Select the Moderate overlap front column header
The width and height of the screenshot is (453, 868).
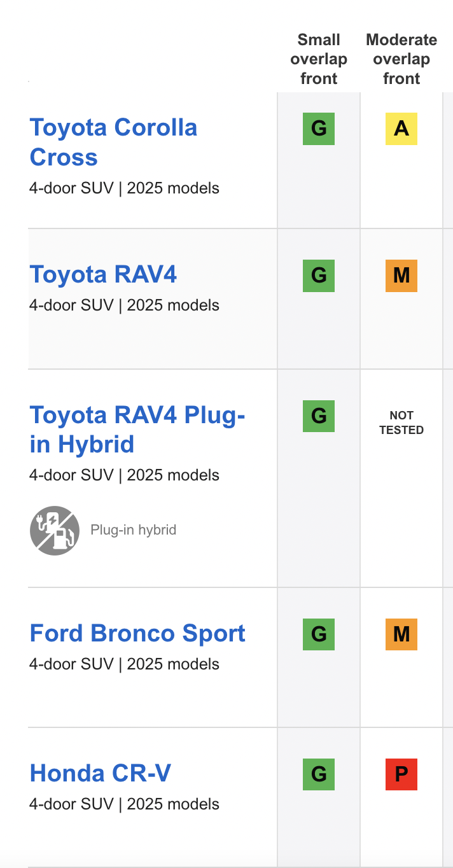point(401,59)
